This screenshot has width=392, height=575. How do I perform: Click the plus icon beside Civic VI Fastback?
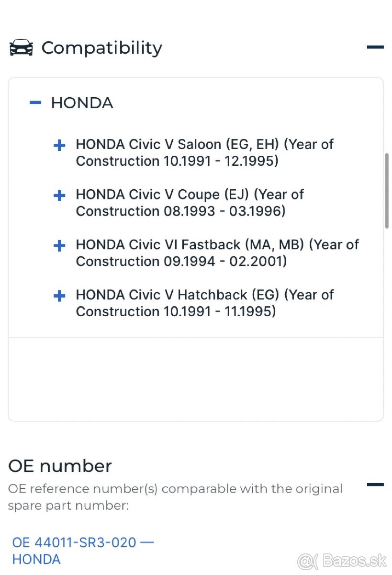59,245
